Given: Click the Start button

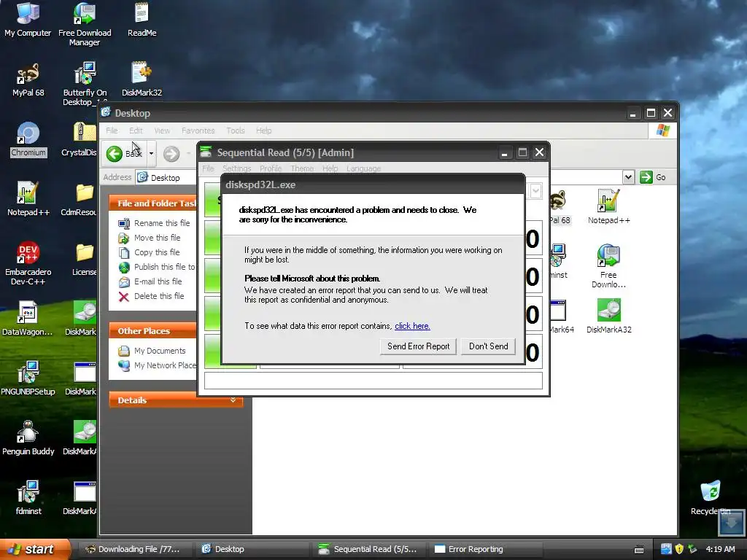Looking at the screenshot, I should [x=34, y=549].
